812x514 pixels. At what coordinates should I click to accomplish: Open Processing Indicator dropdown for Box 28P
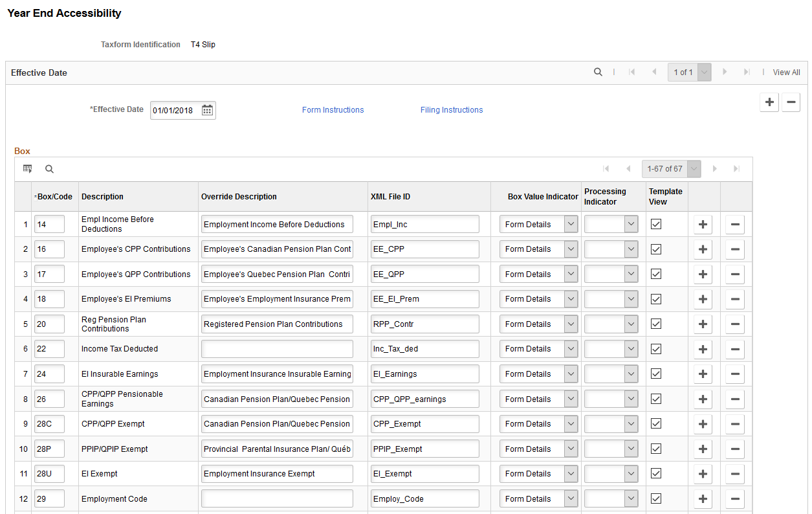tap(611, 449)
